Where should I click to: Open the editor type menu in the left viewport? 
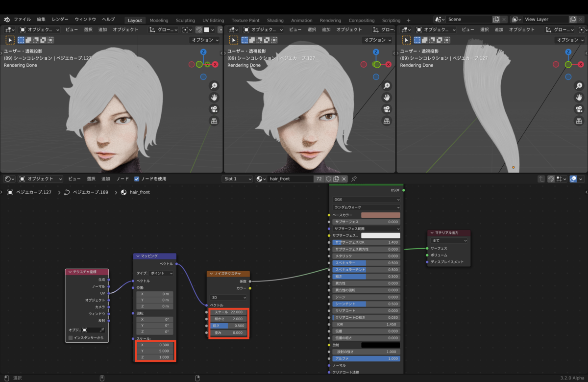click(10, 30)
